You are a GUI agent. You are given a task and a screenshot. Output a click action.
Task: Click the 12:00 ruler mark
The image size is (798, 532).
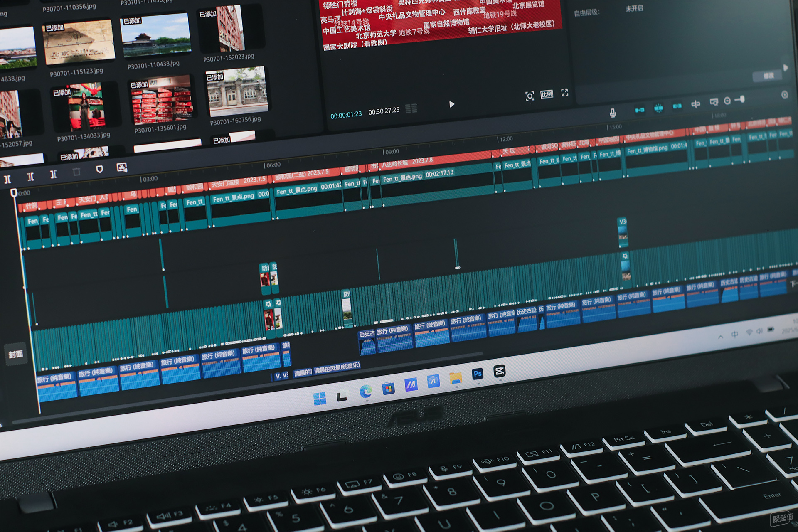click(x=505, y=139)
